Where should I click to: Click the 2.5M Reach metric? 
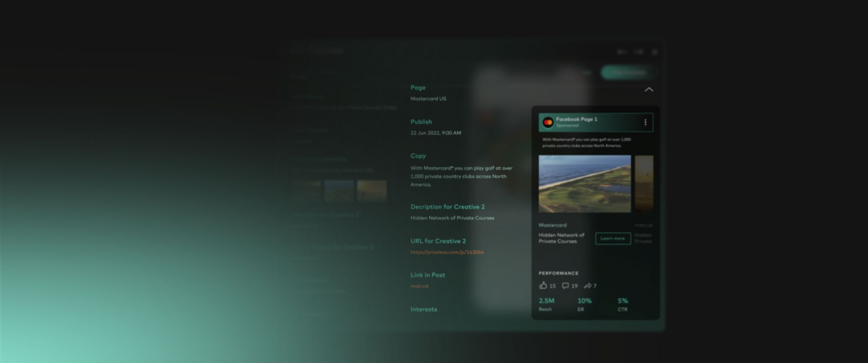(x=546, y=301)
